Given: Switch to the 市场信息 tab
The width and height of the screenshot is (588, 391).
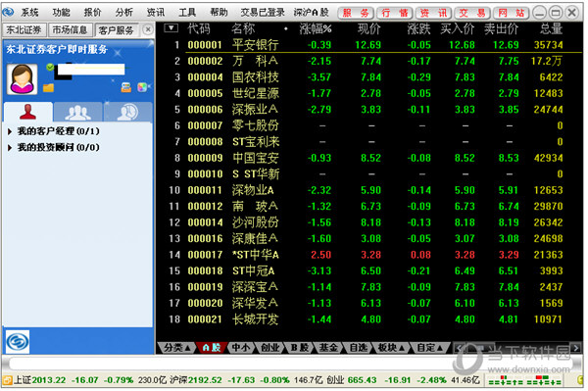Looking at the screenshot, I should click(70, 29).
